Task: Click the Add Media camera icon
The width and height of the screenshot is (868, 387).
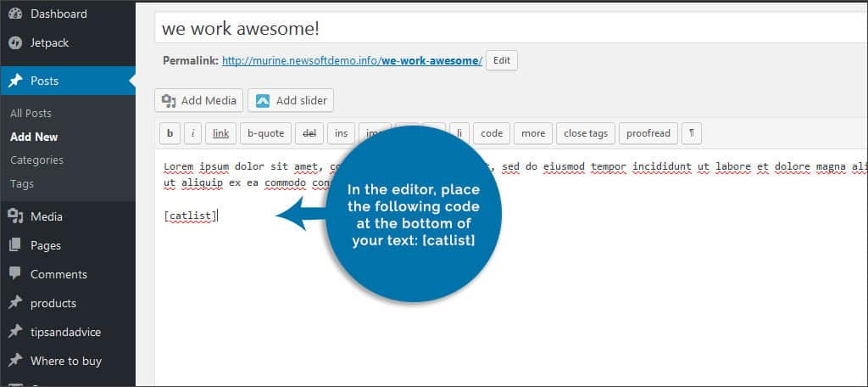Action: pyautogui.click(x=169, y=100)
